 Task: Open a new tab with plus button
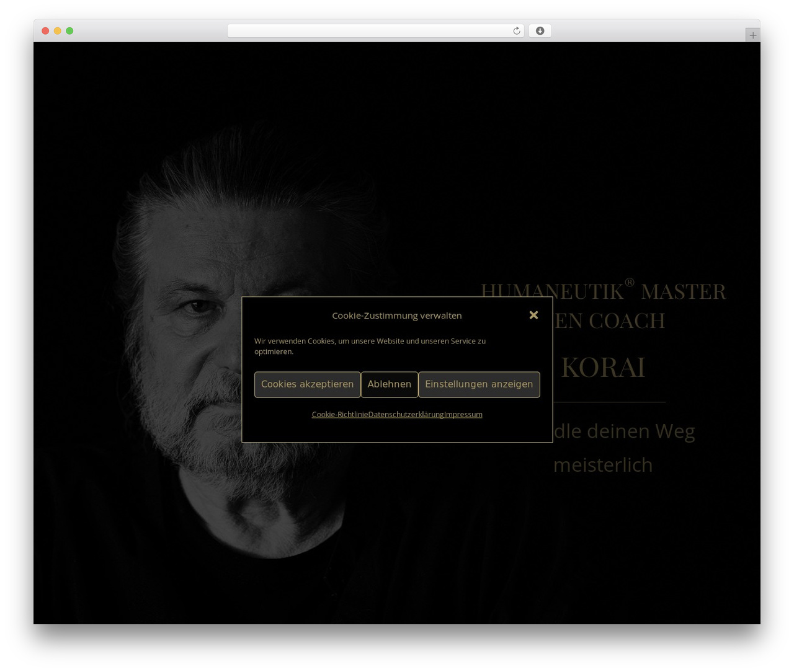753,35
